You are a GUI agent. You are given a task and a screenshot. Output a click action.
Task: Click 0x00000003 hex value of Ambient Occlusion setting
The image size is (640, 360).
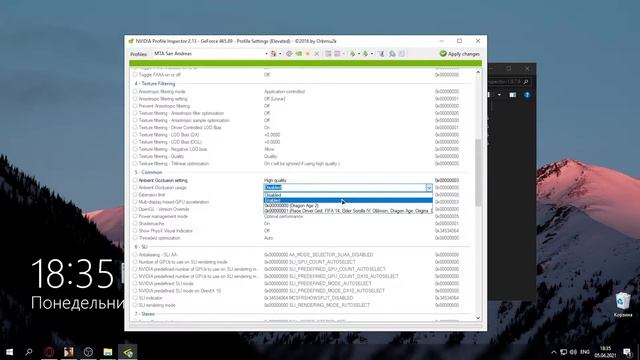coord(447,180)
